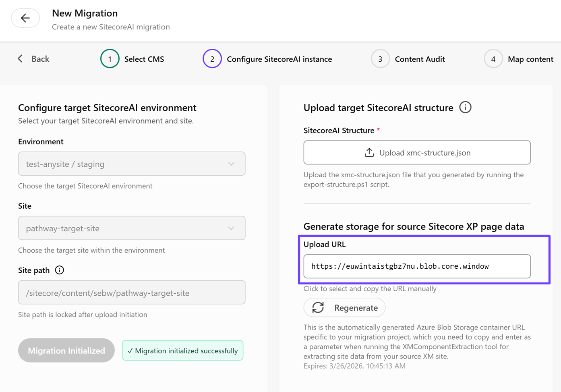The width and height of the screenshot is (561, 392).
Task: Select the Upload URL field
Action: 417,266
